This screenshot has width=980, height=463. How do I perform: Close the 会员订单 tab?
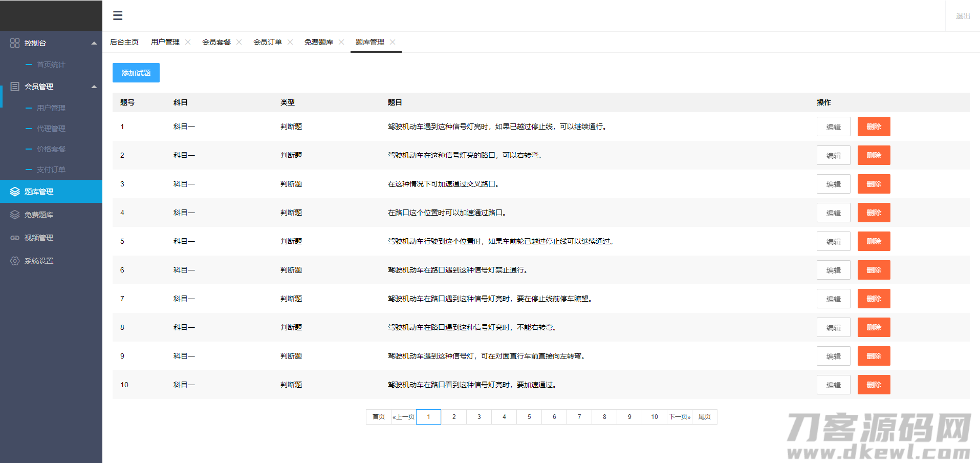(x=290, y=42)
